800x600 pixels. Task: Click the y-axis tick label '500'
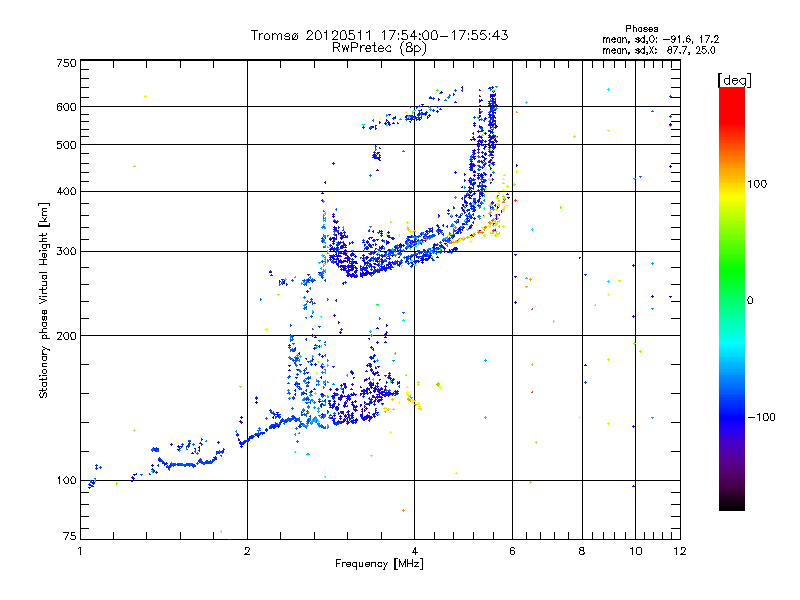[66, 145]
